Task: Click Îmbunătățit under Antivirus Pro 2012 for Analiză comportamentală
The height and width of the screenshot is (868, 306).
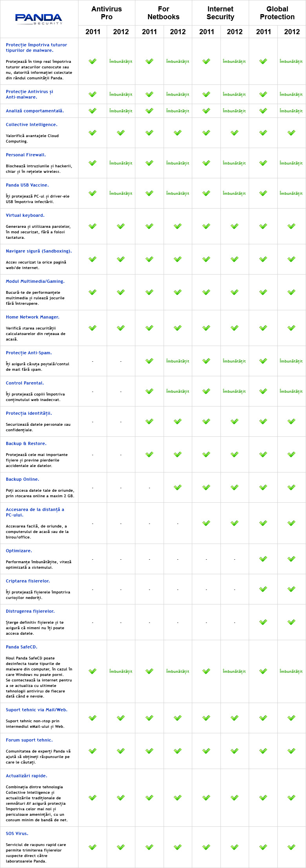Action: click(121, 111)
